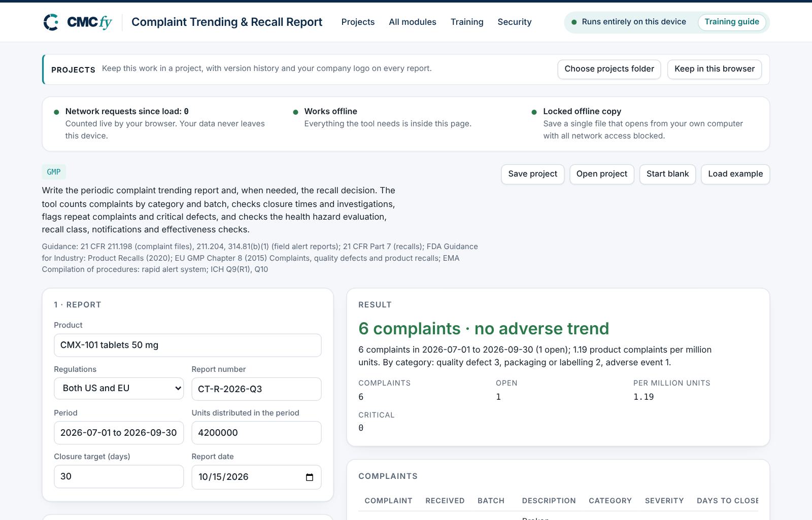This screenshot has width=812, height=520.
Task: Click Open project
Action: [602, 174]
